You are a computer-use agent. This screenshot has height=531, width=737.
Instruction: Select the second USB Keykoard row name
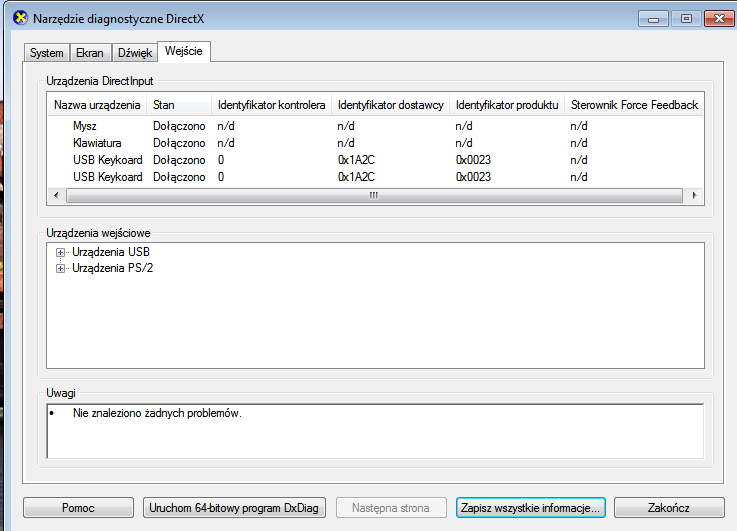point(108,177)
